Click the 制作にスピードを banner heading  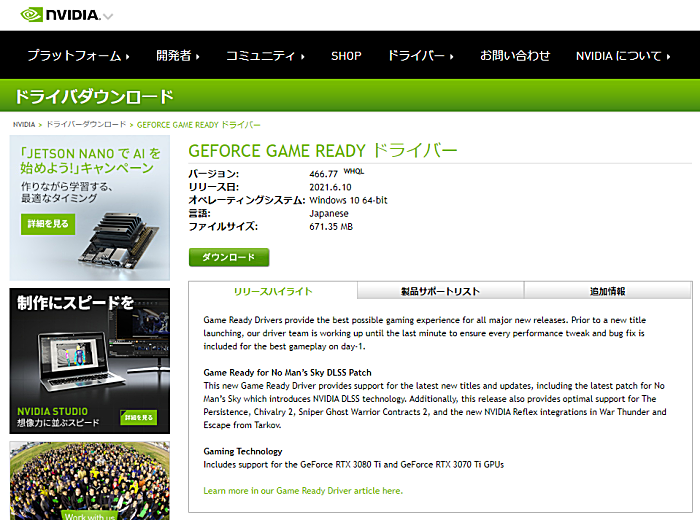(75, 303)
